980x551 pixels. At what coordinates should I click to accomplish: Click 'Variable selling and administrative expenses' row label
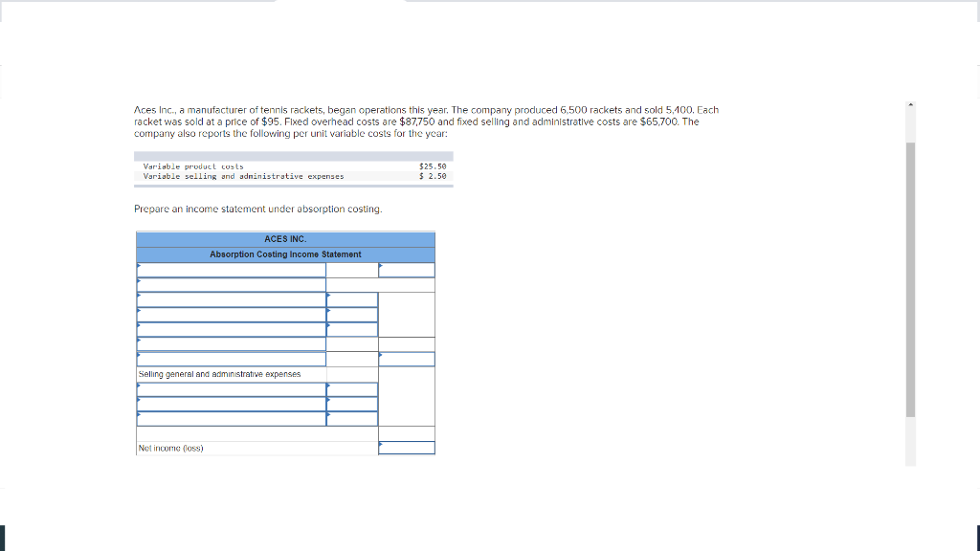coord(243,176)
